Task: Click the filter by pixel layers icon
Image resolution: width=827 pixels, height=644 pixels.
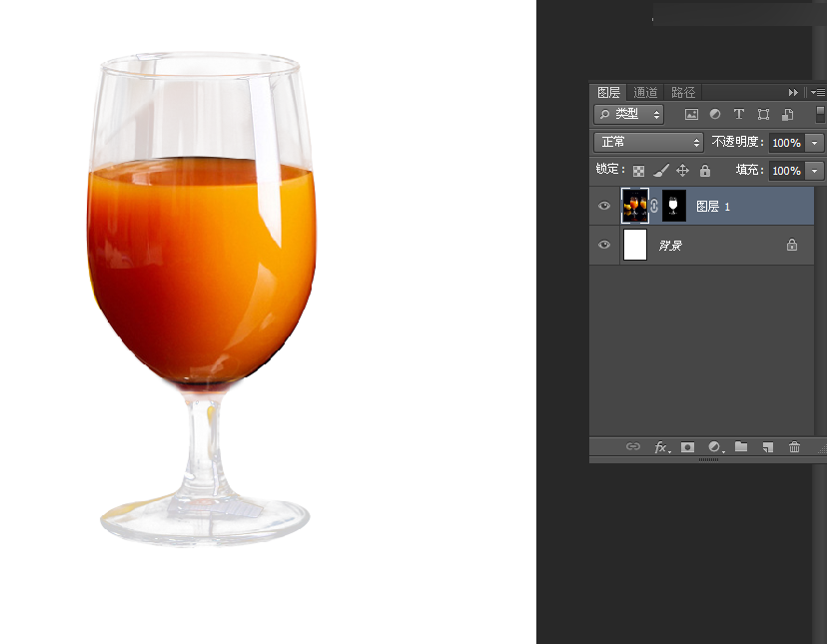Action: coord(691,114)
